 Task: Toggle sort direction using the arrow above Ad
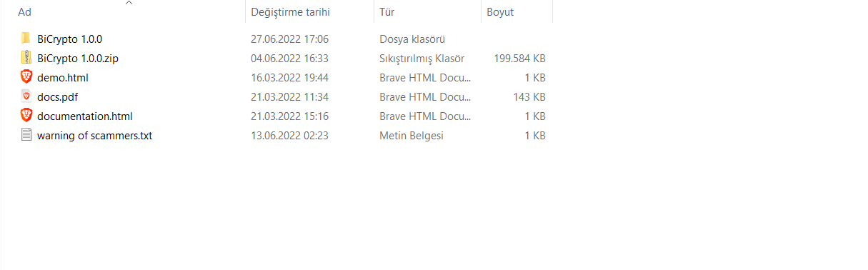(x=129, y=3)
